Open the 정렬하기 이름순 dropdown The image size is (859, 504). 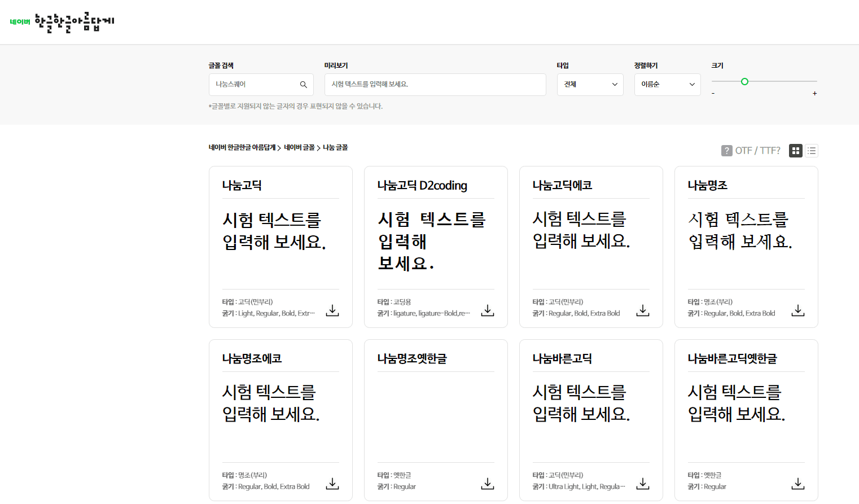[x=668, y=85]
